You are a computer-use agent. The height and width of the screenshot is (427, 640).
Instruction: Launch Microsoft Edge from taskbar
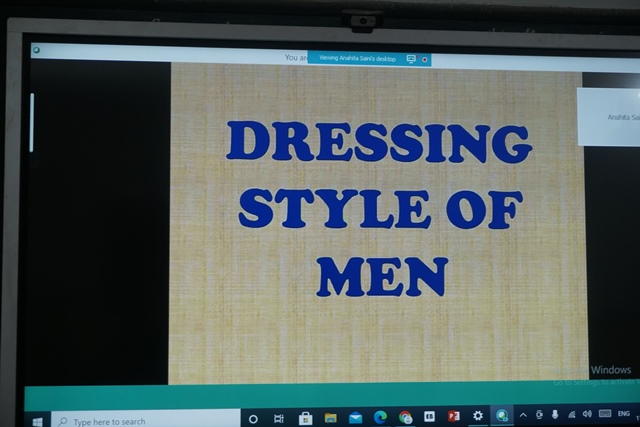point(380,417)
